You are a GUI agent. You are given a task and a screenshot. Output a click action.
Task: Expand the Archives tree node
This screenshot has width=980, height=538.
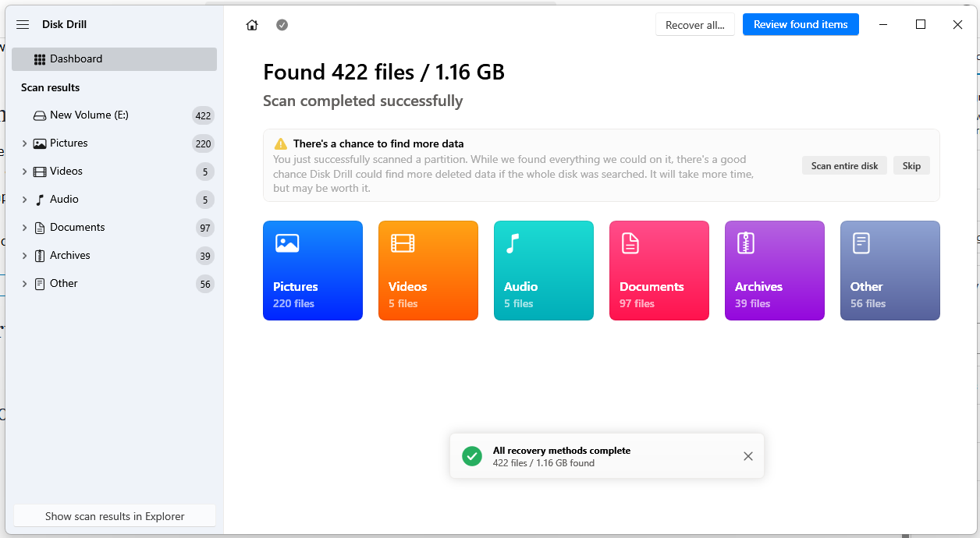coord(25,256)
